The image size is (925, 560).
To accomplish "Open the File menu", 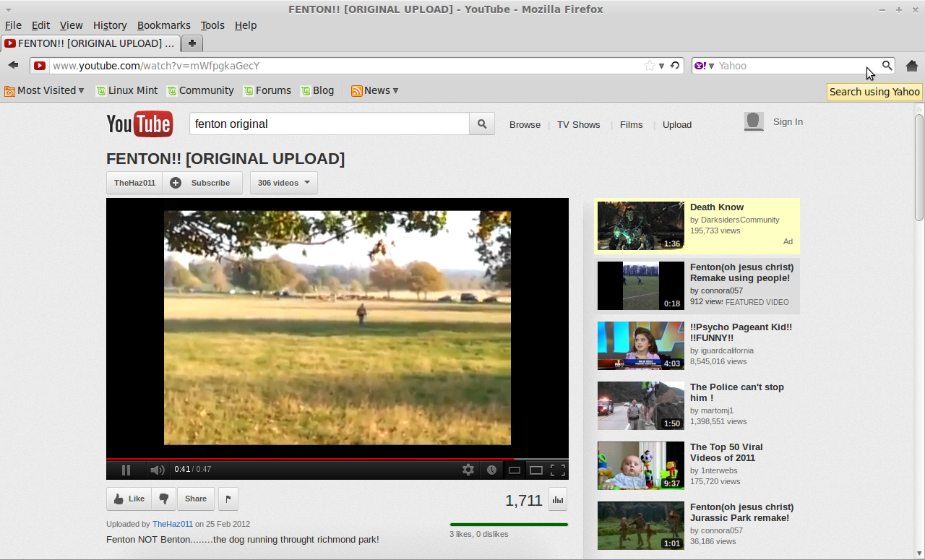I will pos(13,25).
